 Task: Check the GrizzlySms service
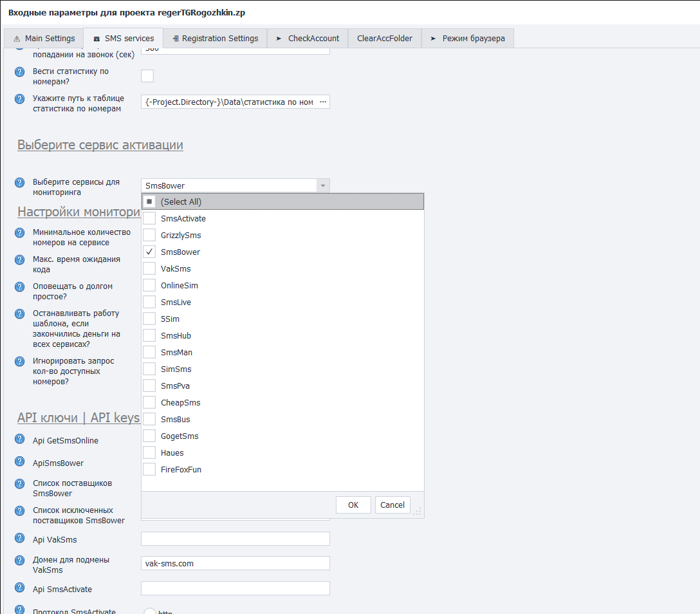[149, 235]
